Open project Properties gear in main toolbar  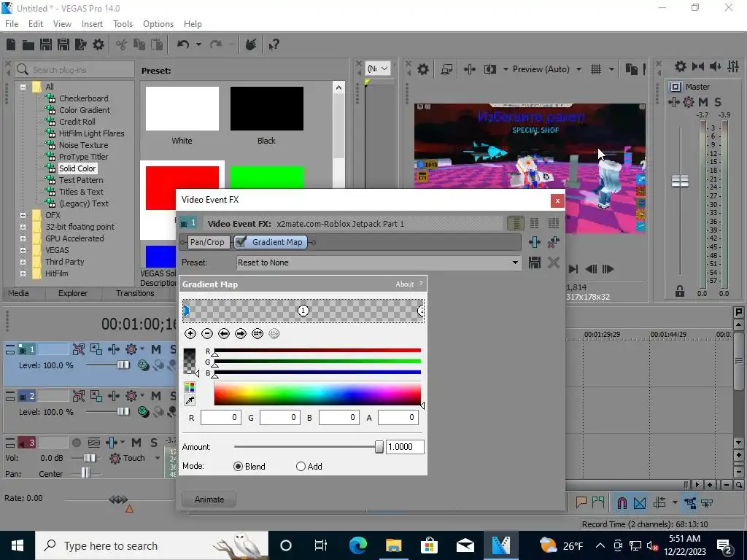coord(98,44)
